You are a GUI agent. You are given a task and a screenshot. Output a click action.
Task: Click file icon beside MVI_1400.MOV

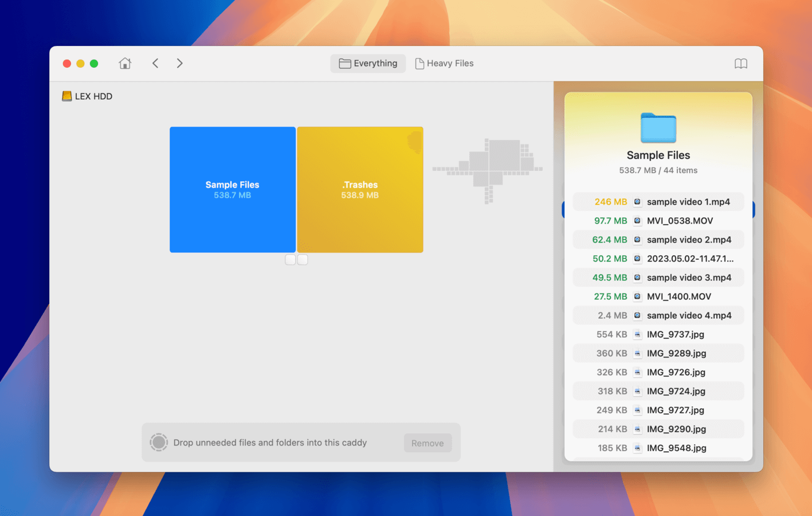(x=637, y=296)
